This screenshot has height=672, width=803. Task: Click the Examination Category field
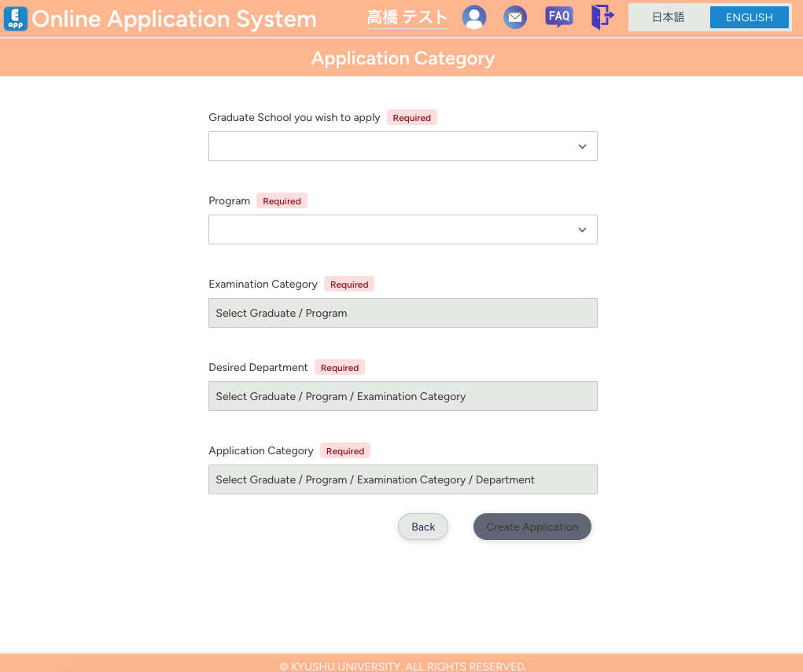click(403, 313)
